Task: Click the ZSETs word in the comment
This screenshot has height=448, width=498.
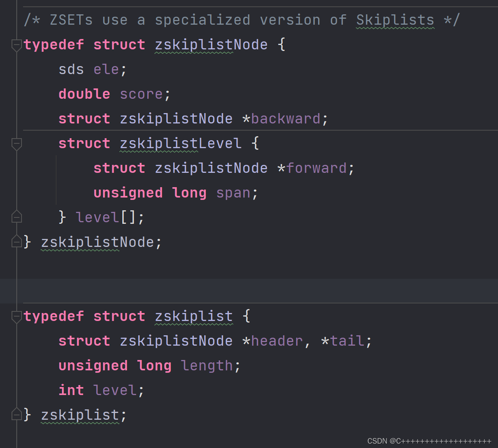Action: 71,20
